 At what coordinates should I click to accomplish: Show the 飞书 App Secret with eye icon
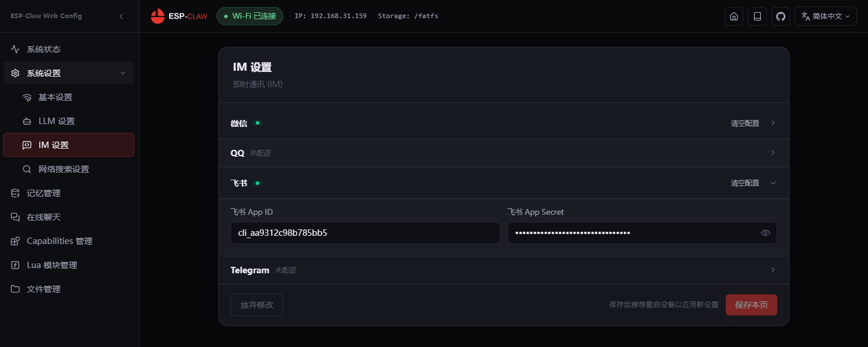(x=765, y=233)
